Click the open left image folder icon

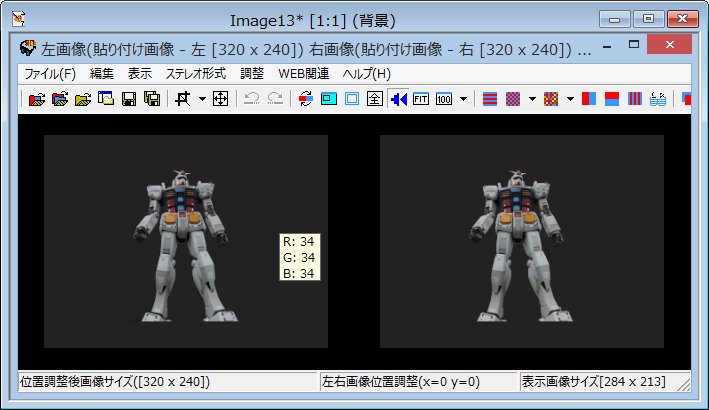coord(36,99)
